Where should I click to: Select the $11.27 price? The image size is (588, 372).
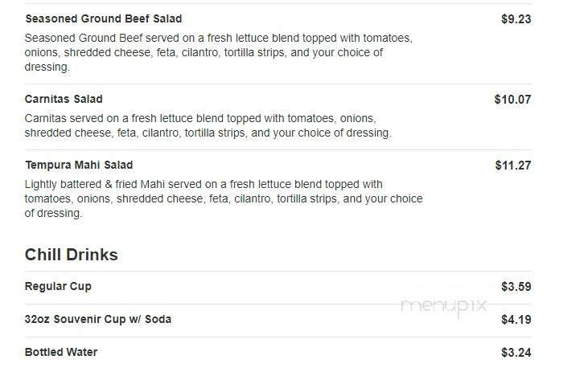point(512,166)
